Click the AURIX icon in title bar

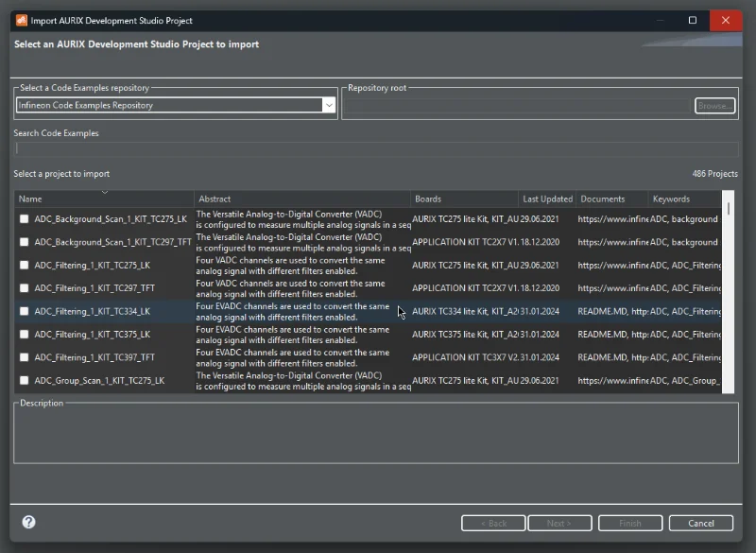(x=20, y=20)
